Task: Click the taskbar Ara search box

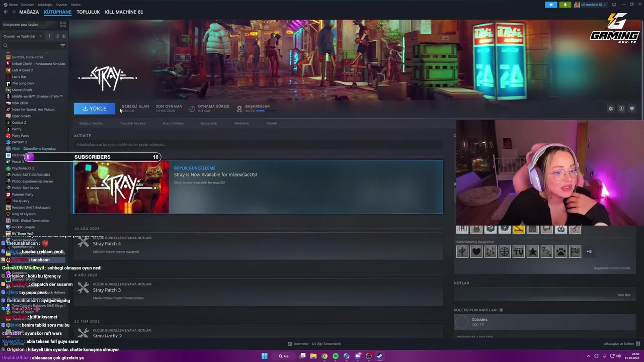Action: click(284, 356)
